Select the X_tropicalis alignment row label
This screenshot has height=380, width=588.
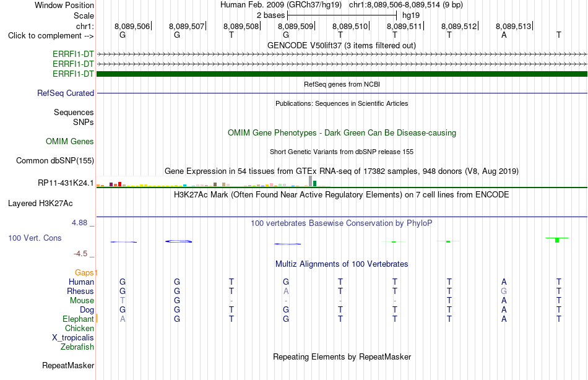tap(73, 338)
